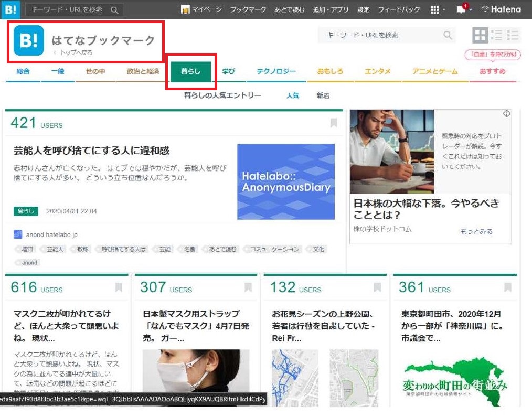This screenshot has height=417, width=532.
Task: Click the マイページ profile icon
Action: click(x=185, y=9)
